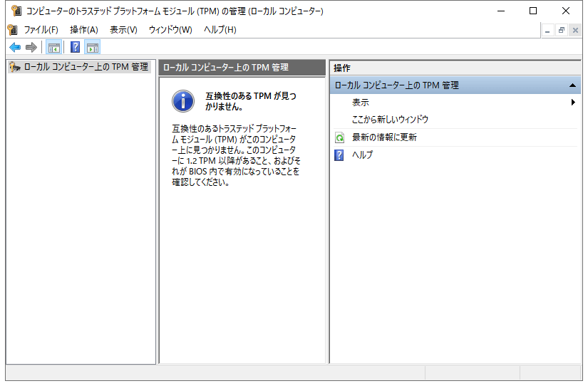588x386 pixels.
Task: Click ヘルプ in the Actions pane
Action: (x=362, y=155)
